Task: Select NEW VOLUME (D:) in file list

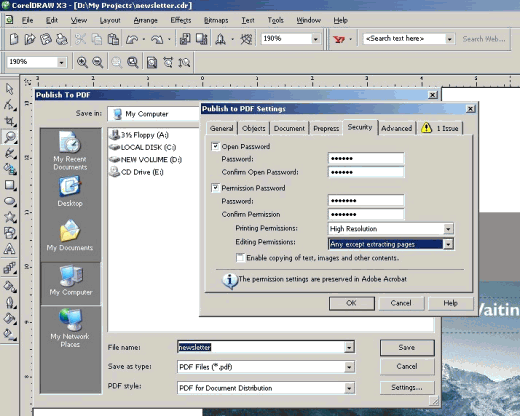Action: point(146,160)
